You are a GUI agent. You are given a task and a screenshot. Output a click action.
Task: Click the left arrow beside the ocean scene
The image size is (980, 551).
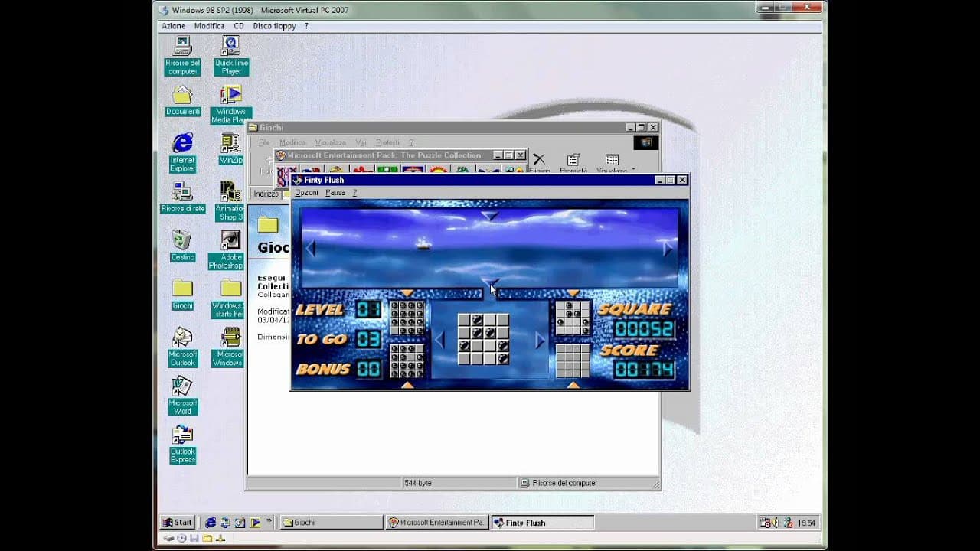click(310, 249)
